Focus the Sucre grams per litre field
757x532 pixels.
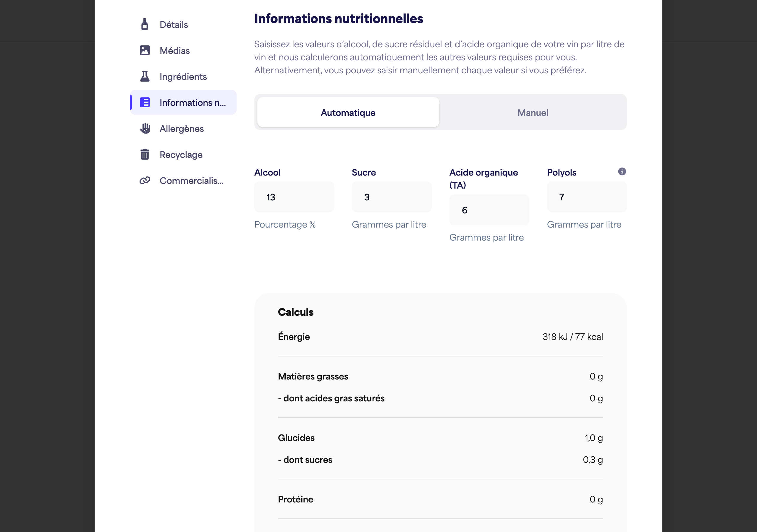[x=392, y=197]
